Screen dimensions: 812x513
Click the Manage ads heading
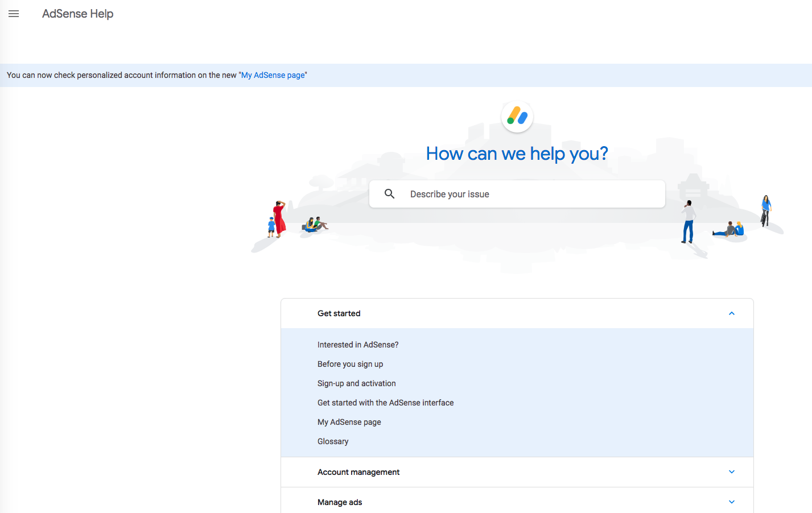340,502
